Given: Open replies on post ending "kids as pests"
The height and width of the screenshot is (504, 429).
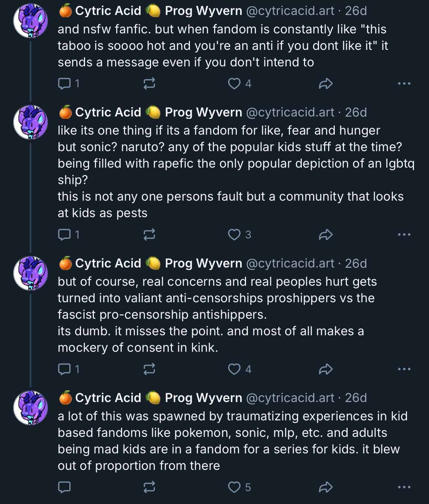Looking at the screenshot, I should click(65, 234).
